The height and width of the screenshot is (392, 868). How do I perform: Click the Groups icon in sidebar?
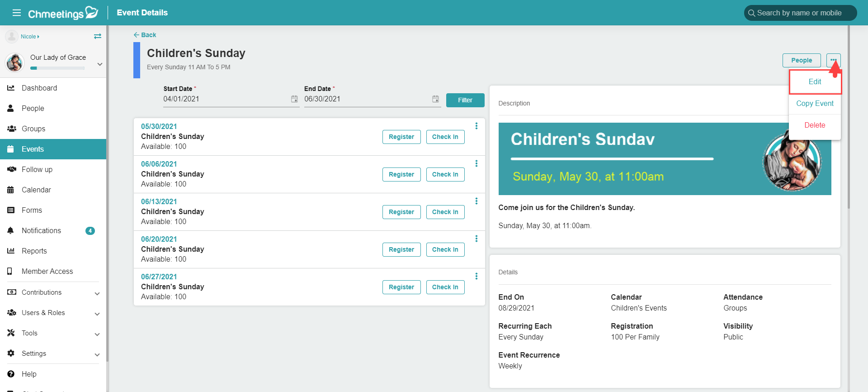(x=11, y=129)
